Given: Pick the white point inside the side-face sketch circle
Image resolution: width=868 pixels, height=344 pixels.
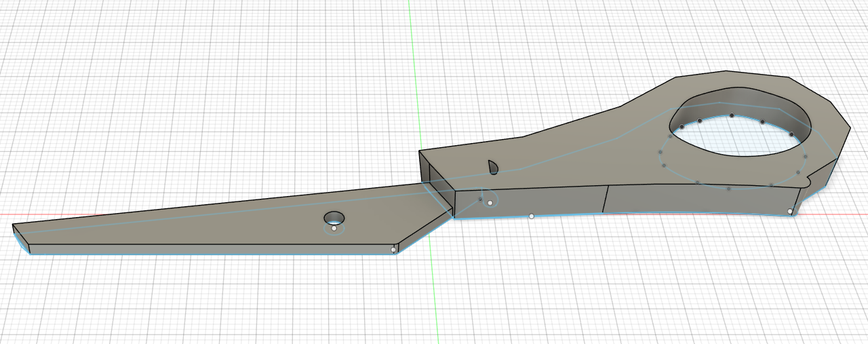Looking at the screenshot, I should (x=490, y=203).
